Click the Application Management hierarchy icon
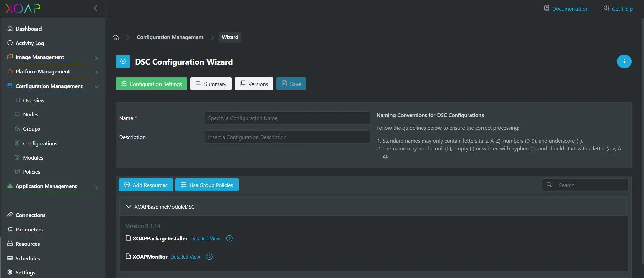This screenshot has height=278, width=644. coord(10,186)
